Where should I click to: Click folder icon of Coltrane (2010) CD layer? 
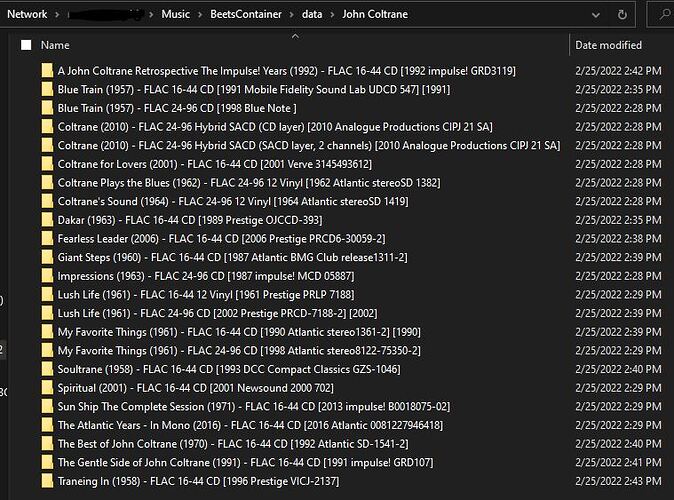coord(47,127)
